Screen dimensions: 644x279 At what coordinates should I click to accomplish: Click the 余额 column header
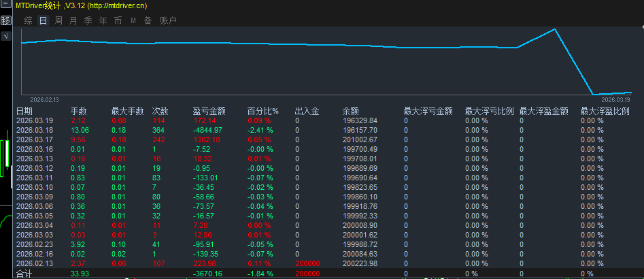(x=350, y=111)
